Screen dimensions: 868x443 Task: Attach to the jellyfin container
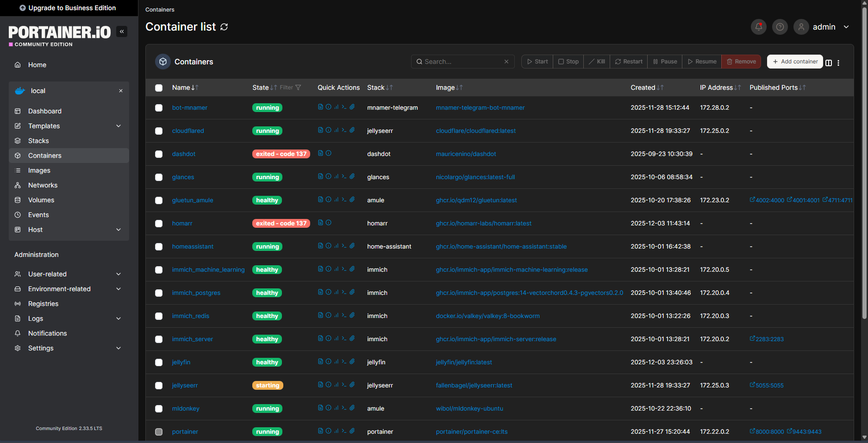pyautogui.click(x=352, y=362)
